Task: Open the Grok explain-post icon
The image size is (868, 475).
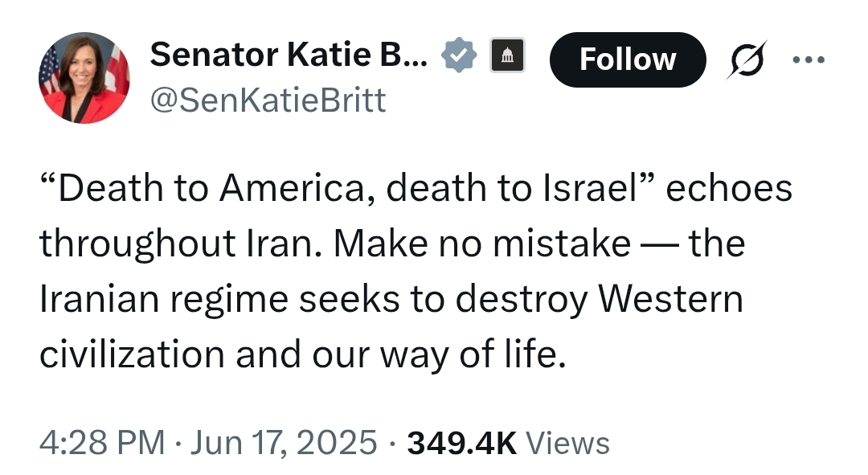Action: (x=747, y=59)
